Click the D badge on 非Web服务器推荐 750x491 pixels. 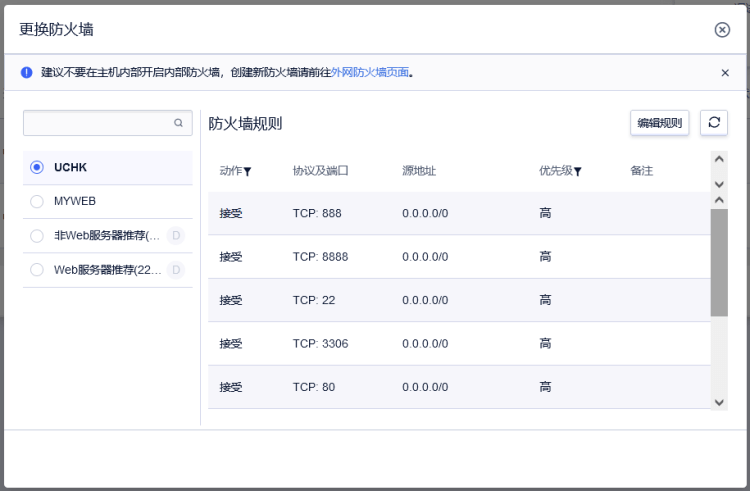[x=176, y=235]
